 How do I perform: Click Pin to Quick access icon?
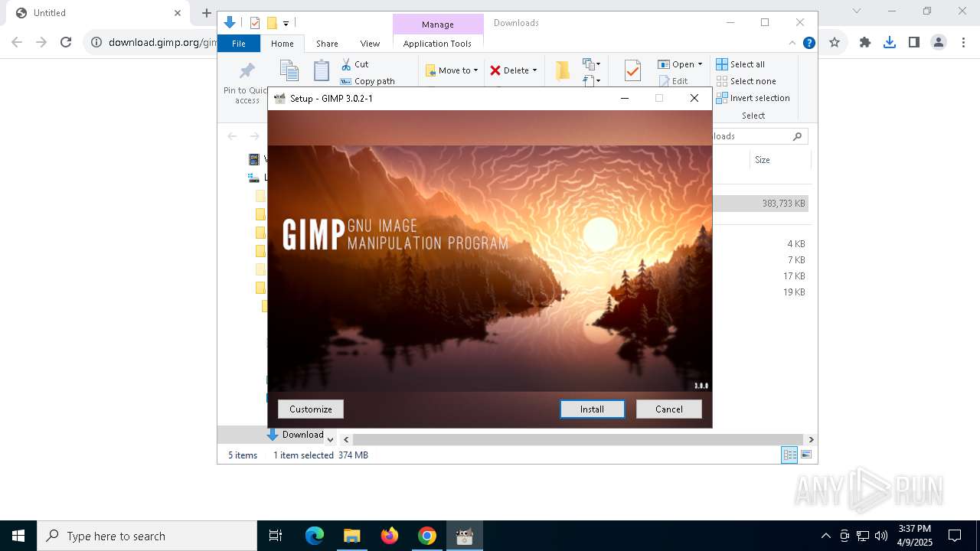point(247,71)
